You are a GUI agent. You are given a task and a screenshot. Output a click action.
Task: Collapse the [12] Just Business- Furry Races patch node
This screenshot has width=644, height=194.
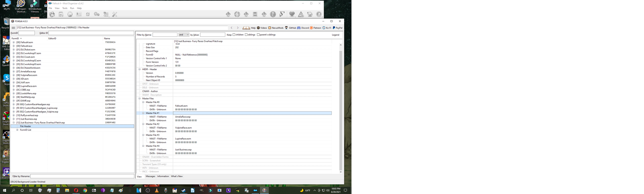coord(14,123)
